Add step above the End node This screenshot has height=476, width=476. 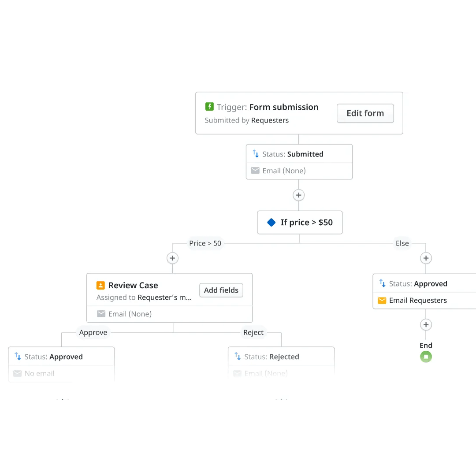tap(426, 324)
